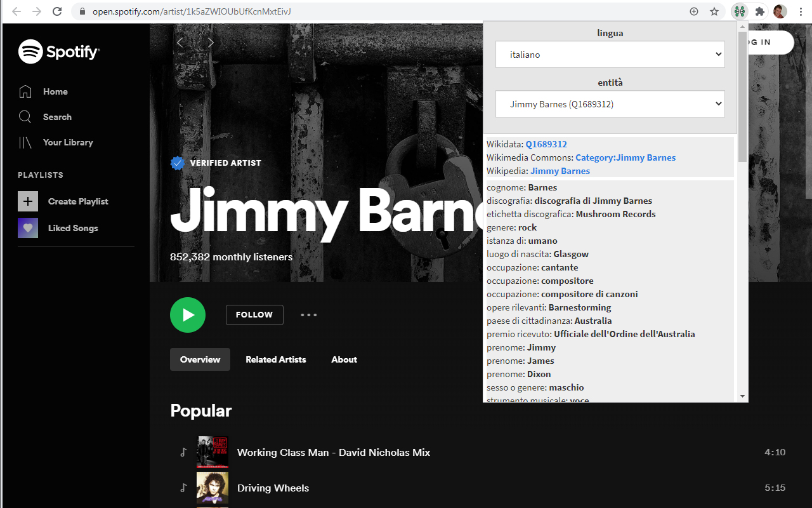Open the three-dots more options menu
The image size is (812, 508).
[x=308, y=315]
